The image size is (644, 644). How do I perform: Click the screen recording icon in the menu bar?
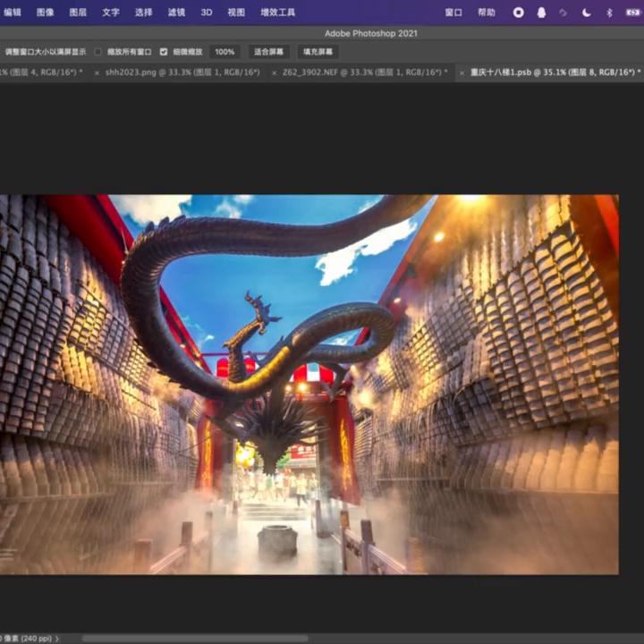[518, 13]
